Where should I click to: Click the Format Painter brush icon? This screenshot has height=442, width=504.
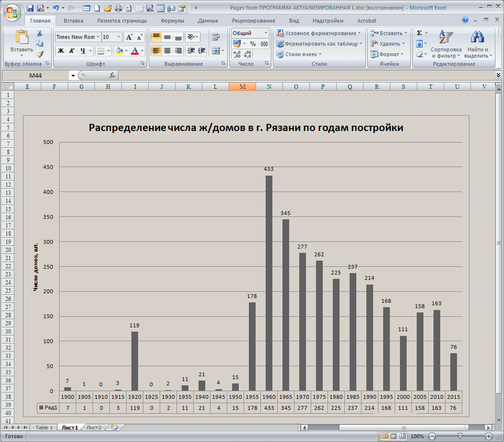tap(40, 54)
